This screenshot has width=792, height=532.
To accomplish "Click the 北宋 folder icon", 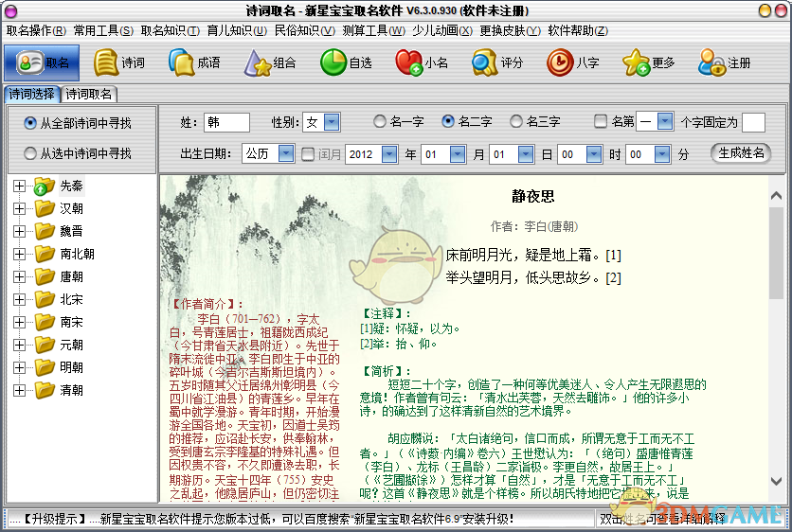I will pyautogui.click(x=45, y=299).
